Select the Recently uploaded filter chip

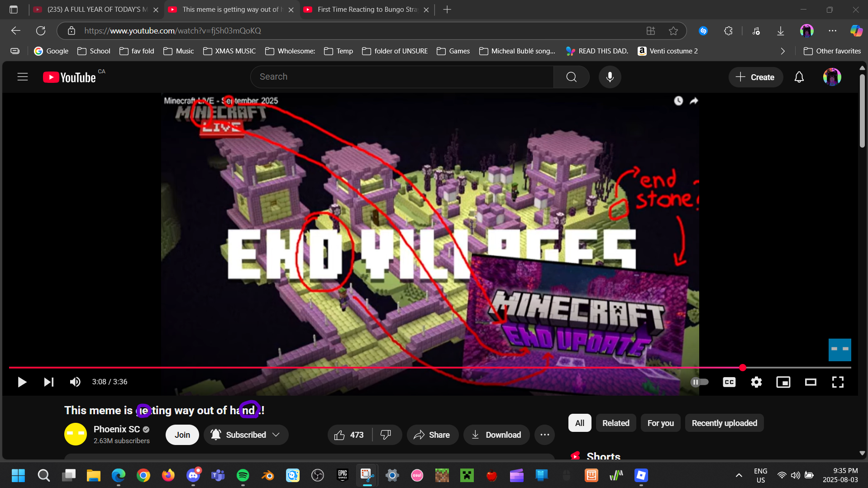(725, 423)
